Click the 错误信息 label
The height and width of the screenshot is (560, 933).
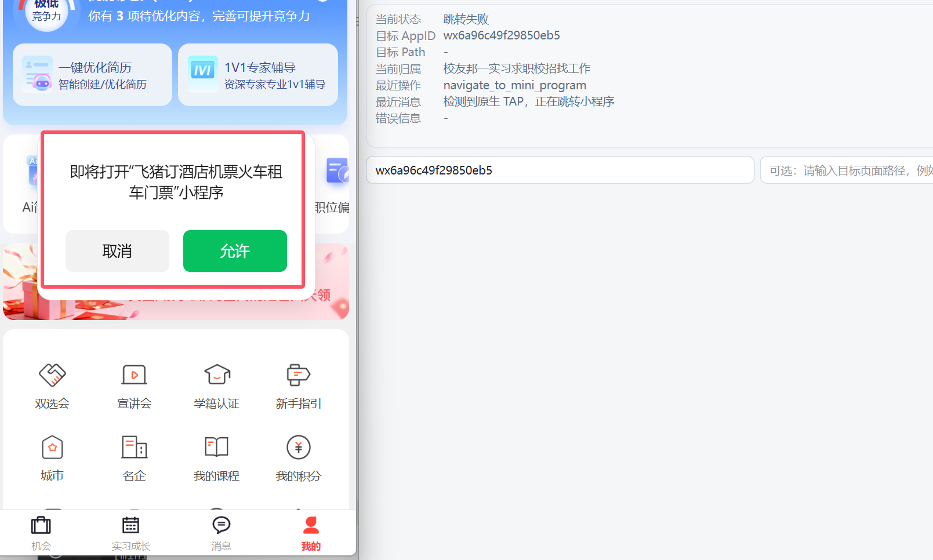[x=398, y=118]
